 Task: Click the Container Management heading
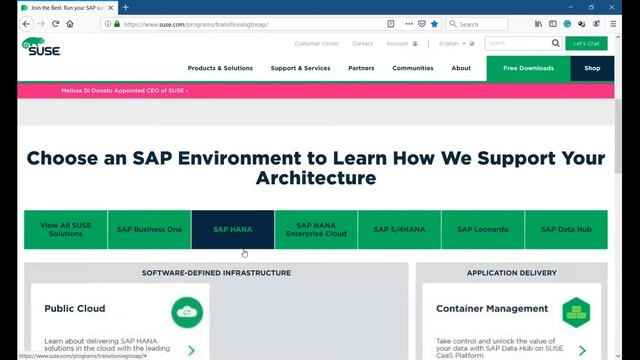492,309
